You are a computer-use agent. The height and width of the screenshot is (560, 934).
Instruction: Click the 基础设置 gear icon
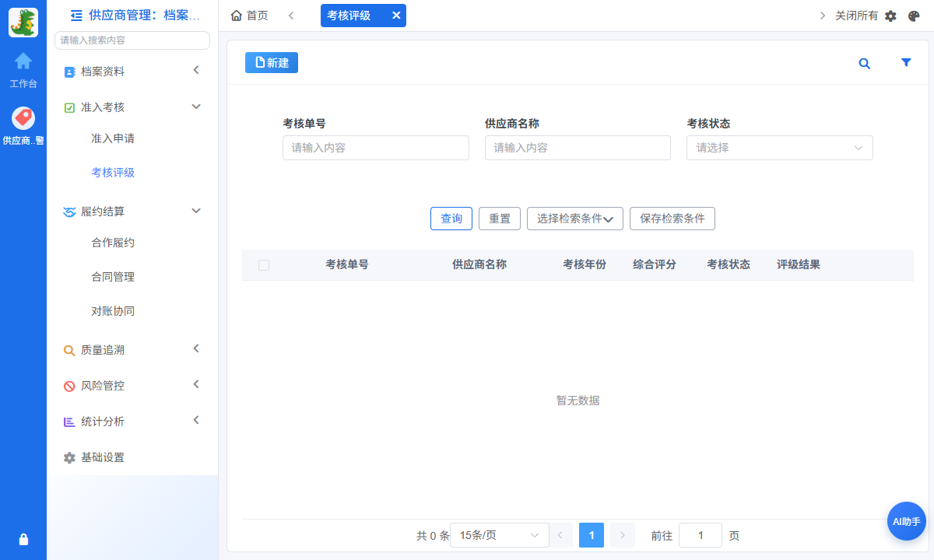click(x=69, y=457)
